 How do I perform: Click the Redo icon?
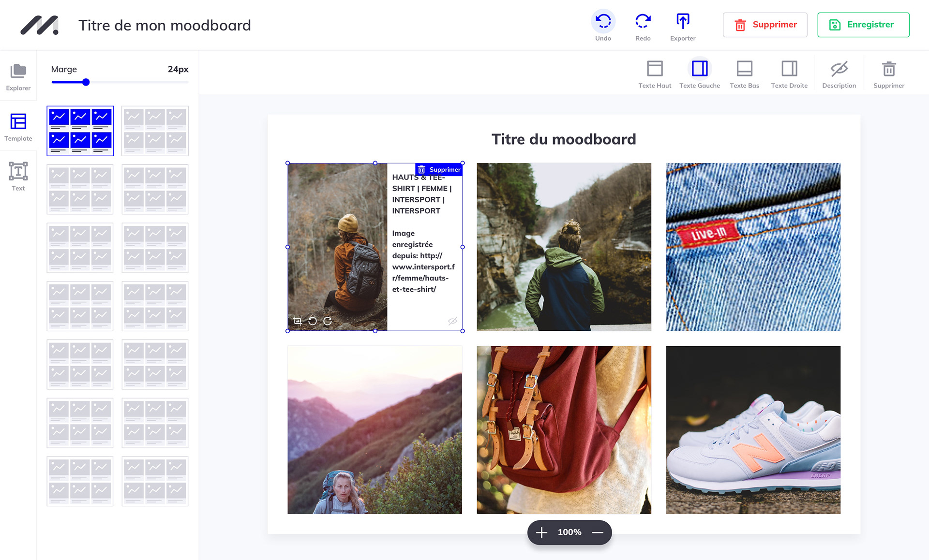(x=643, y=21)
